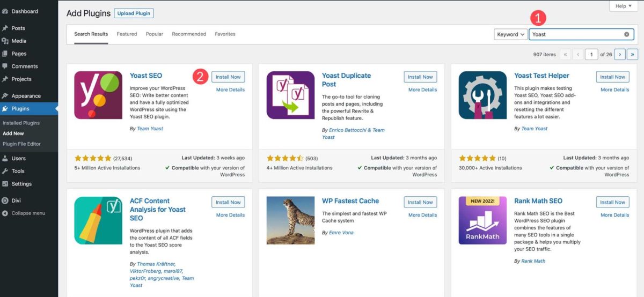The height and width of the screenshot is (297, 644).
Task: Click Yoast Duplicate Post star rating
Action: point(285,158)
